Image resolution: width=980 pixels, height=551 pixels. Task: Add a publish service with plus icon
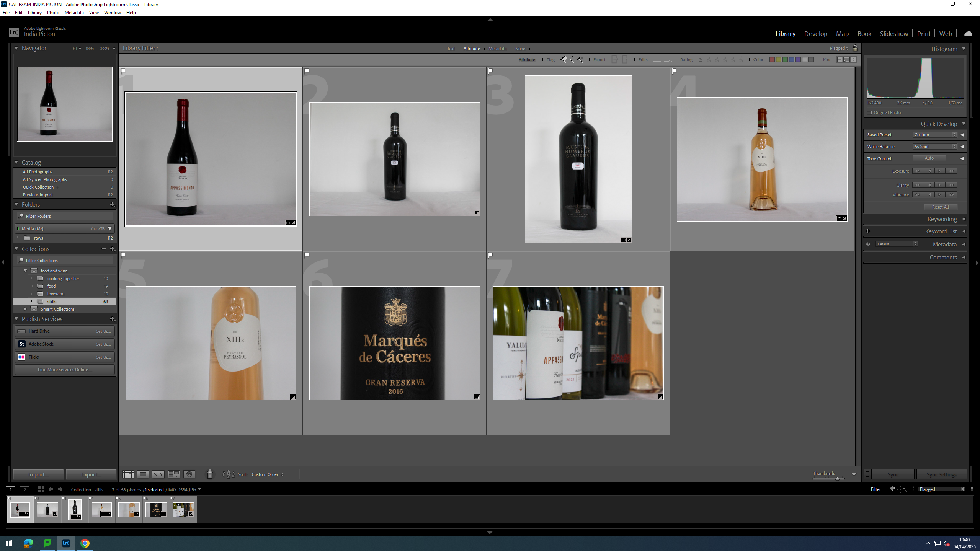click(x=113, y=319)
